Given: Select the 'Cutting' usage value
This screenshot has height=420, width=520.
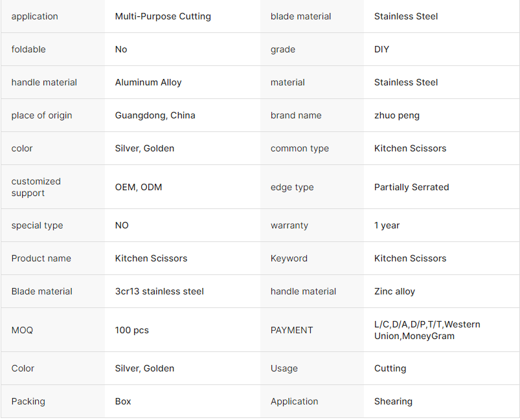Looking at the screenshot, I should pos(390,368).
